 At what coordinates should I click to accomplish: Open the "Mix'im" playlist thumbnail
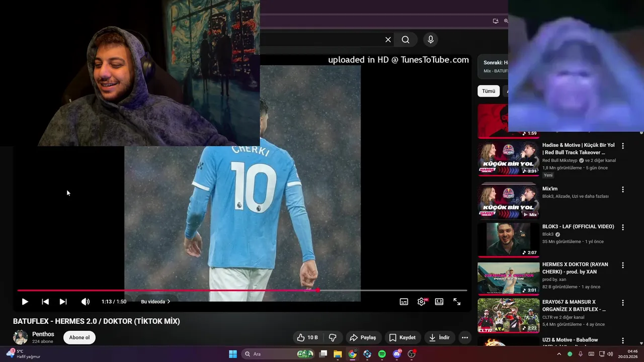click(508, 201)
